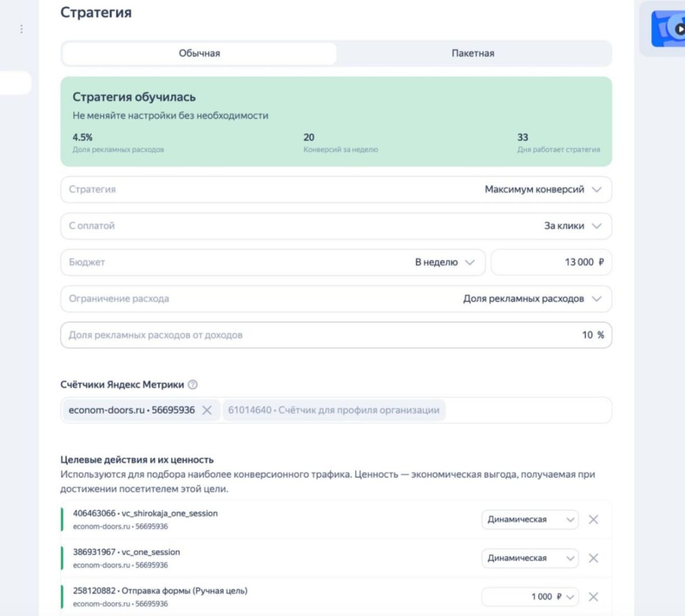This screenshot has width=685, height=616.
Task: Delete the vc_shirokaja_one_session goal
Action: pyautogui.click(x=593, y=519)
